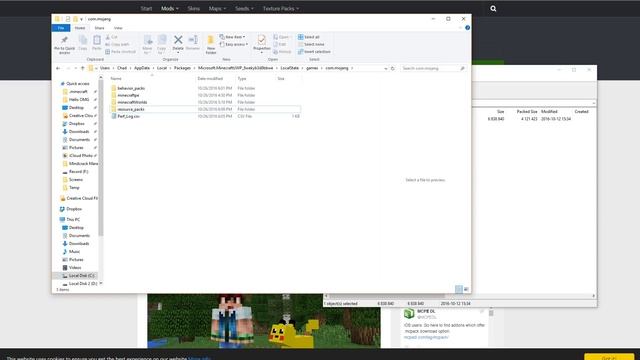
Task: Open iCloud Photos in Quick access
Action: pyautogui.click(x=80, y=156)
